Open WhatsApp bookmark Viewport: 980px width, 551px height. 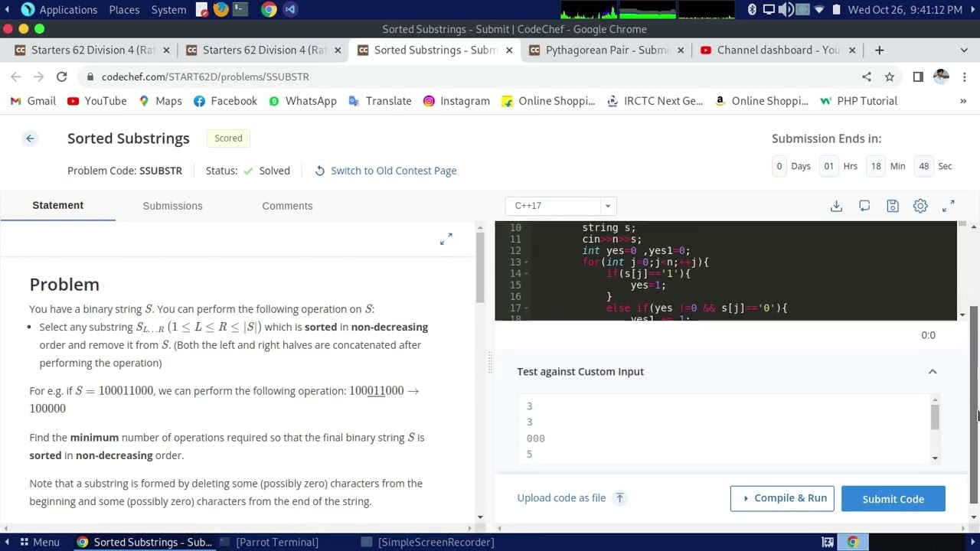pos(302,101)
